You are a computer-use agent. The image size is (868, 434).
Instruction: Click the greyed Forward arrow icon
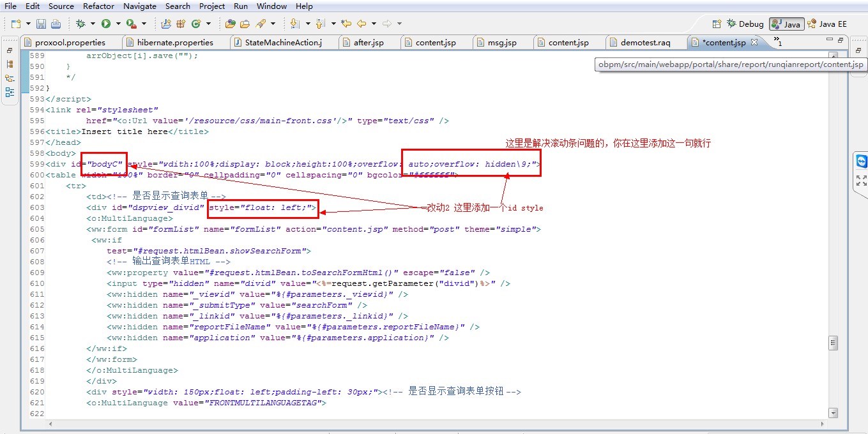coord(386,24)
